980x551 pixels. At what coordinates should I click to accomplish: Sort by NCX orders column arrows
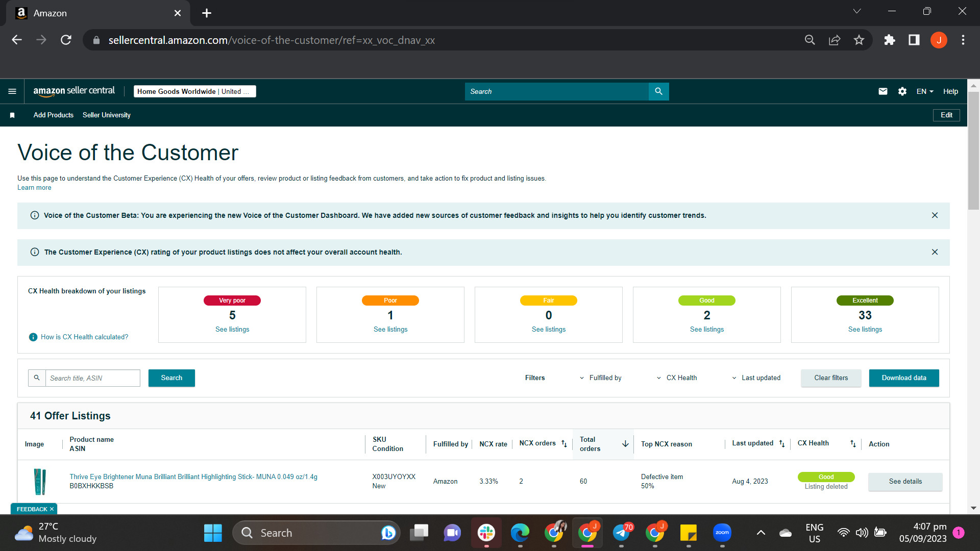tap(564, 444)
